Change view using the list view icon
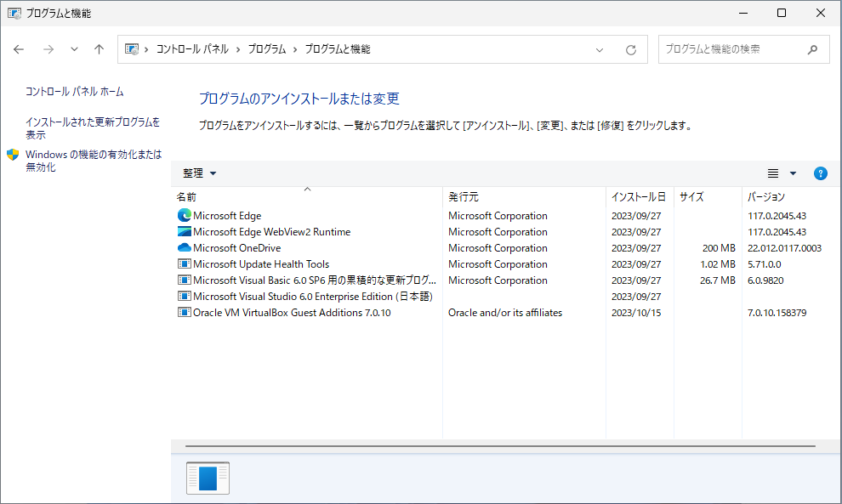Screen dimensions: 842x504 [773, 173]
